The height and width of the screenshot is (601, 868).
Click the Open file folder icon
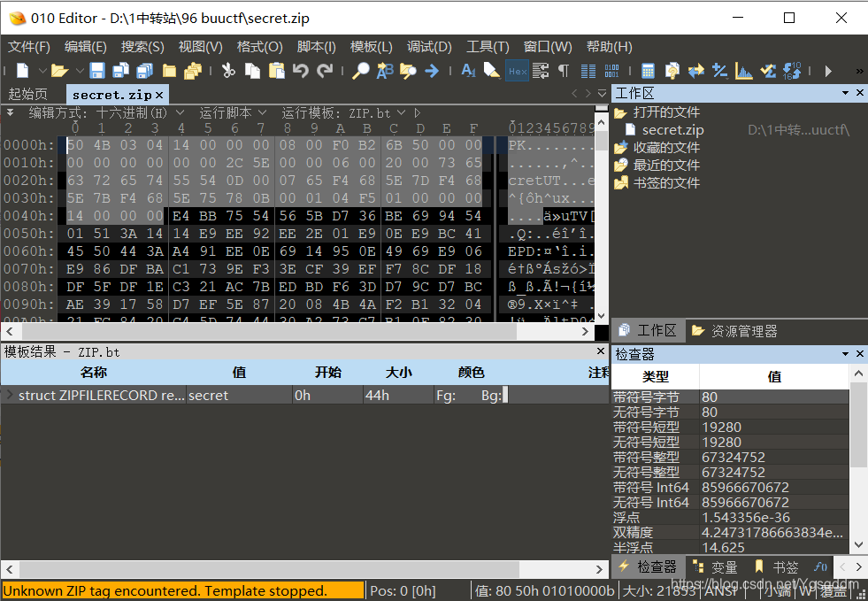click(x=60, y=70)
